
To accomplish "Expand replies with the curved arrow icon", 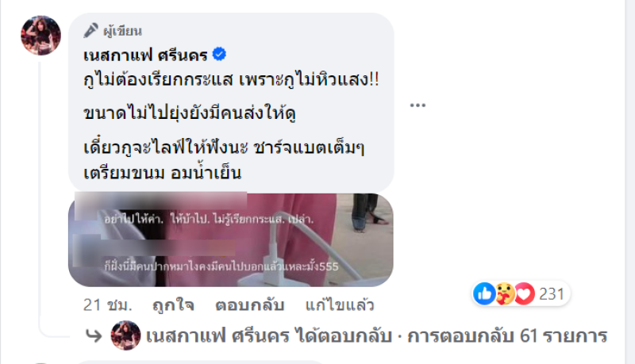I will pyautogui.click(x=94, y=335).
